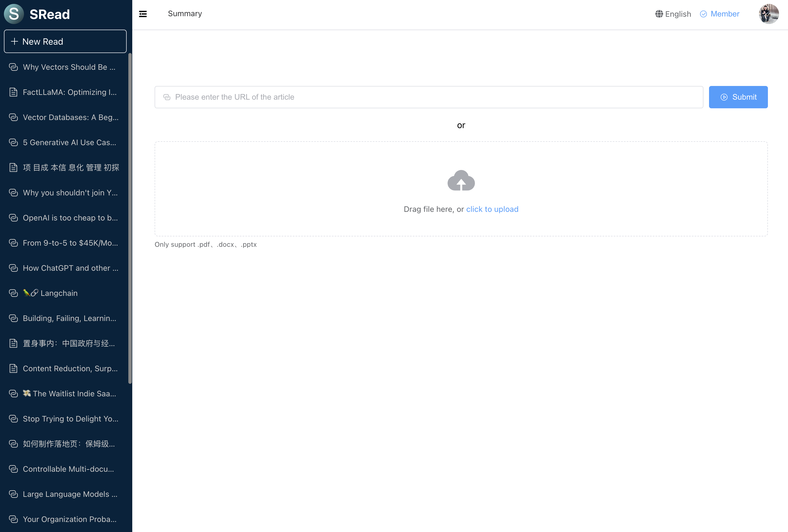
Task: Click the 'click to upload' link
Action: 492,209
